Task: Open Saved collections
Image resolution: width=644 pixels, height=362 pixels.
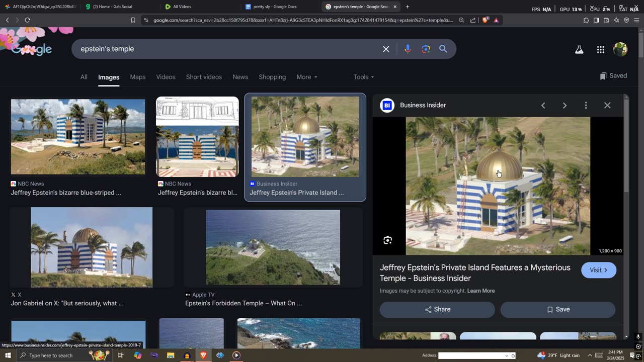Action: pyautogui.click(x=613, y=76)
